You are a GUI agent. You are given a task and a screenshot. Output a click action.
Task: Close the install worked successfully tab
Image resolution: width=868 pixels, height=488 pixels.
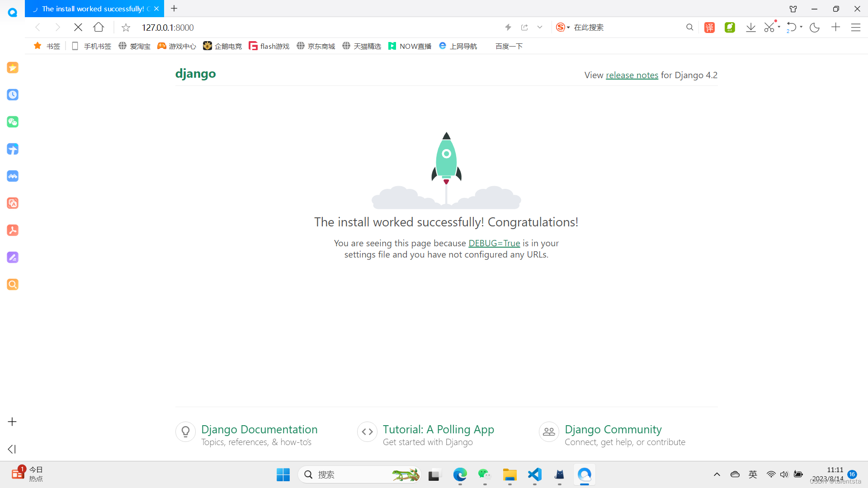point(156,9)
